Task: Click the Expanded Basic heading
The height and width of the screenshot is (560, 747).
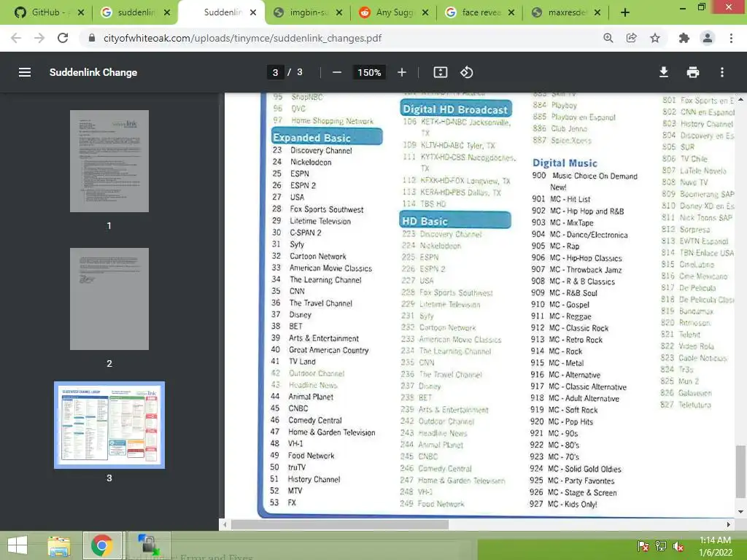Action: tap(327, 137)
